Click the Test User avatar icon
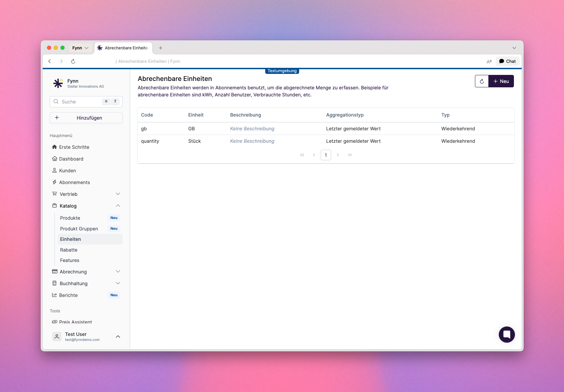The width and height of the screenshot is (564, 392). (57, 337)
